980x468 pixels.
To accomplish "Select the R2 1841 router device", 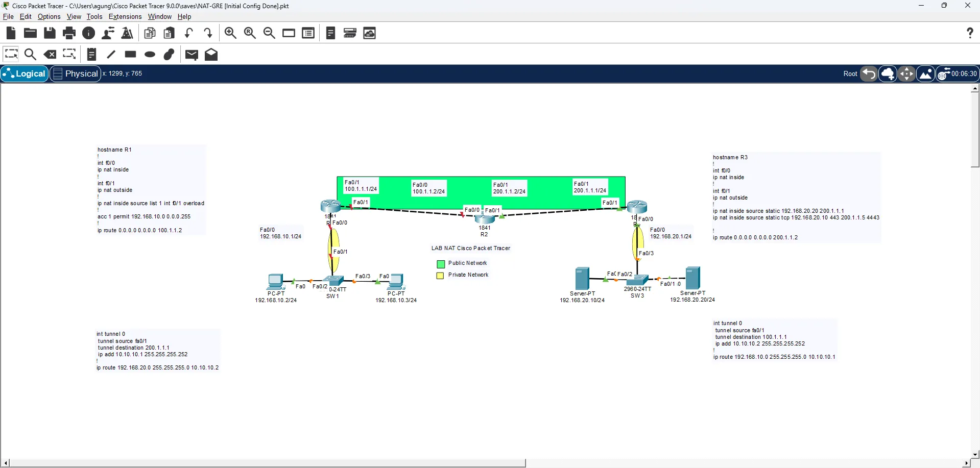I will click(x=484, y=219).
